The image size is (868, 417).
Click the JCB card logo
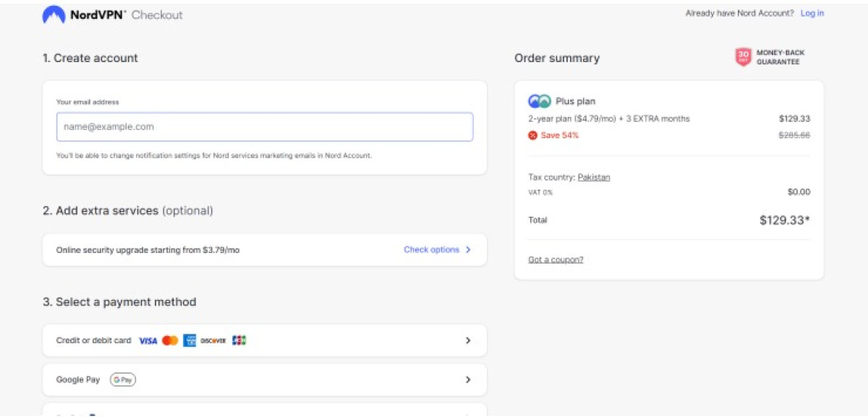(x=239, y=340)
